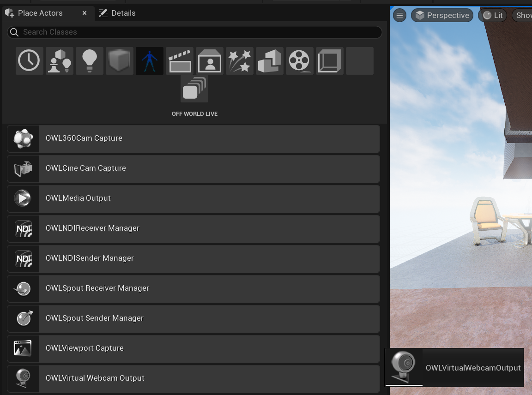Select the Cinematic clapperboard category icon

(180, 61)
